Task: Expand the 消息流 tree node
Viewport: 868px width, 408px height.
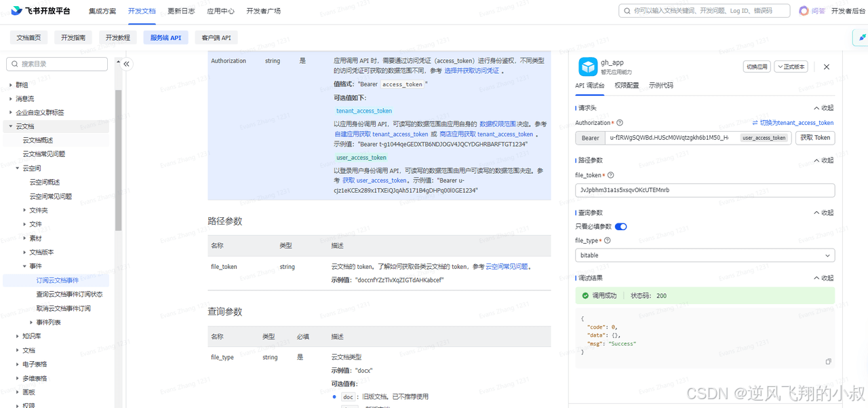Action: coord(11,98)
